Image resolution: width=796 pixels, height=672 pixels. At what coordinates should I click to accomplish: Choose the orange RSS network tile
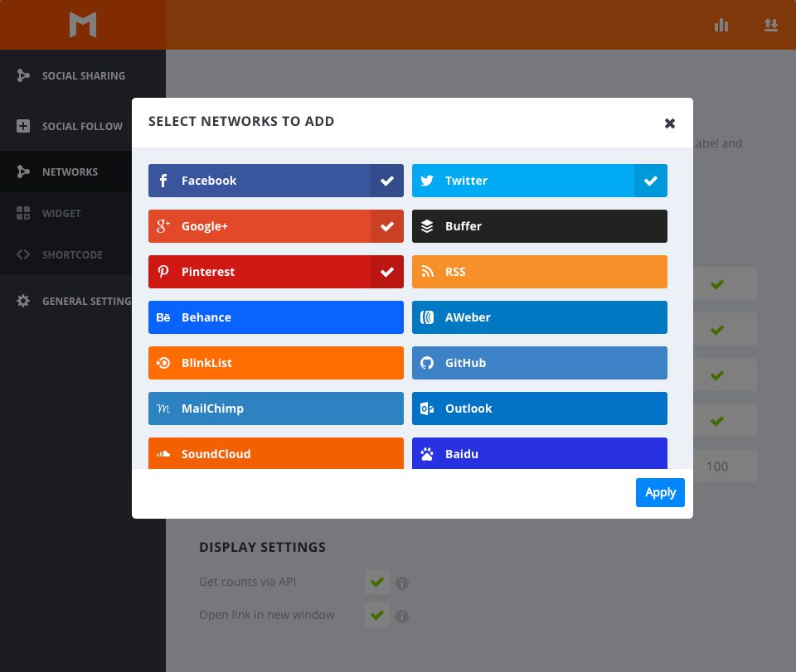[x=539, y=272]
